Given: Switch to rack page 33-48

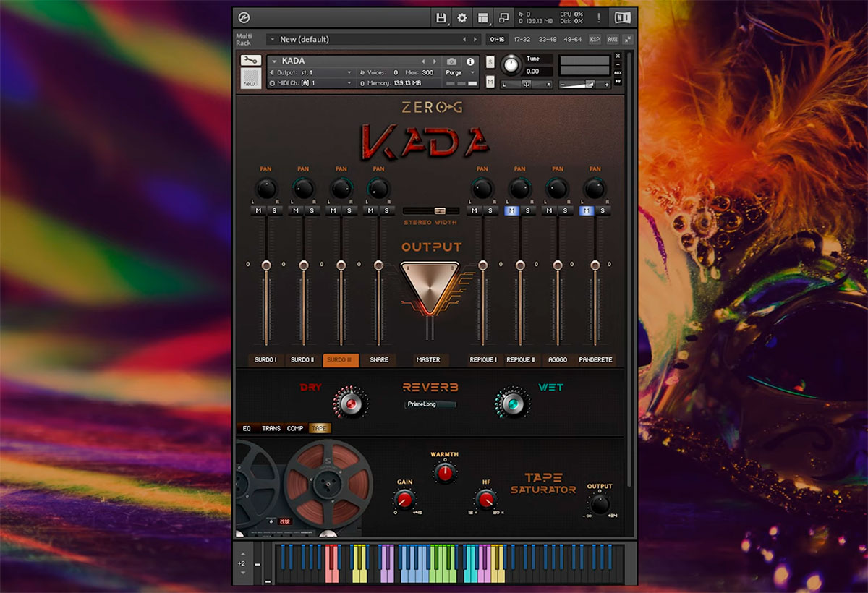Looking at the screenshot, I should (547, 39).
